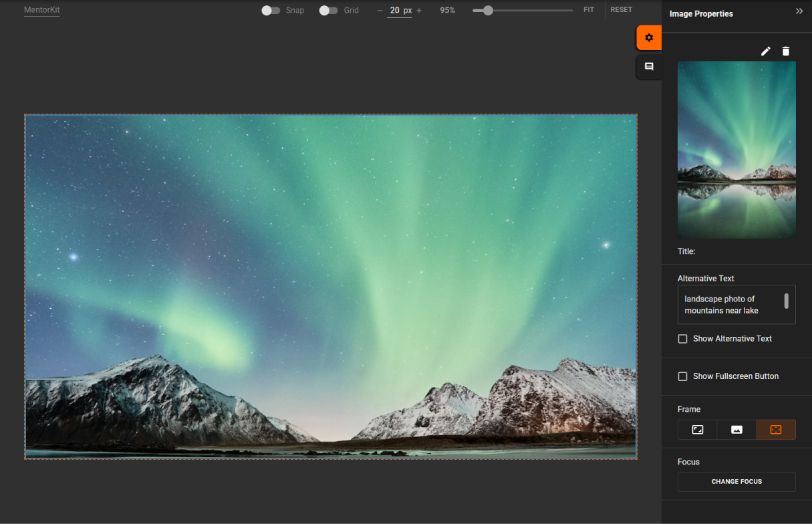Decrease grid size with minus

tap(380, 10)
